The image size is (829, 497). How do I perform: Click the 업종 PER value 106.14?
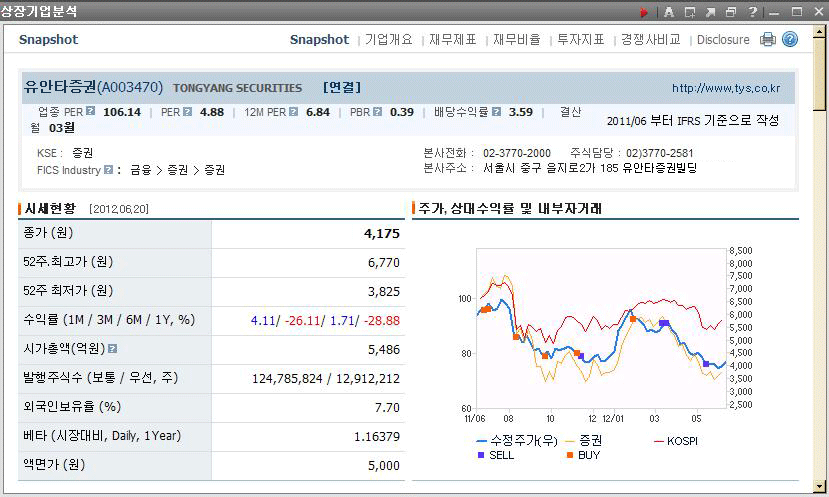122,112
